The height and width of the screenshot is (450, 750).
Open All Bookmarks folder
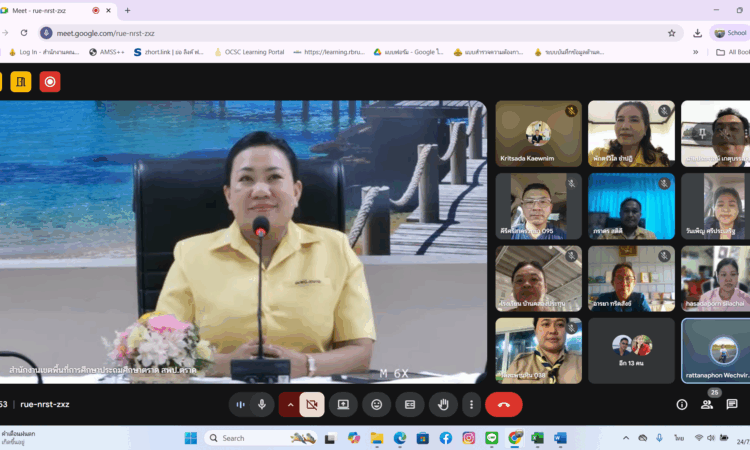(732, 52)
